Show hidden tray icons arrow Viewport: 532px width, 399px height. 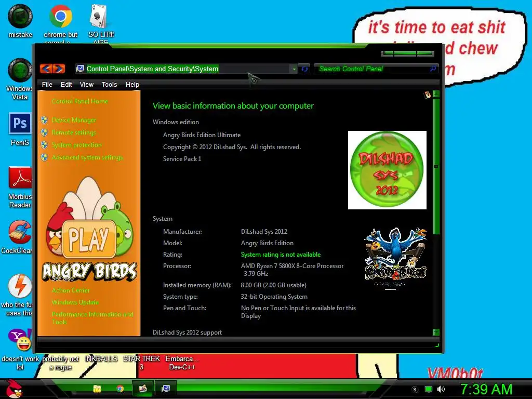point(415,390)
